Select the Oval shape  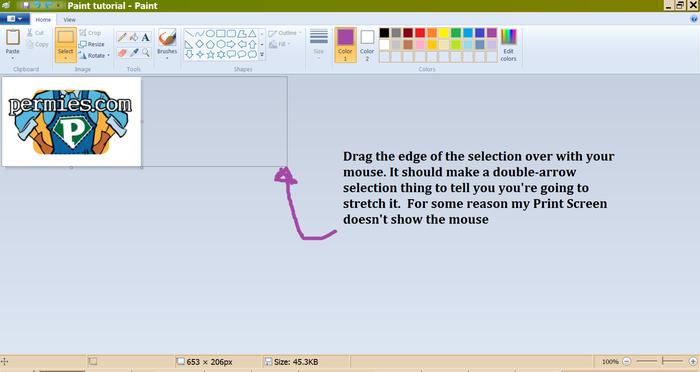[x=210, y=33]
